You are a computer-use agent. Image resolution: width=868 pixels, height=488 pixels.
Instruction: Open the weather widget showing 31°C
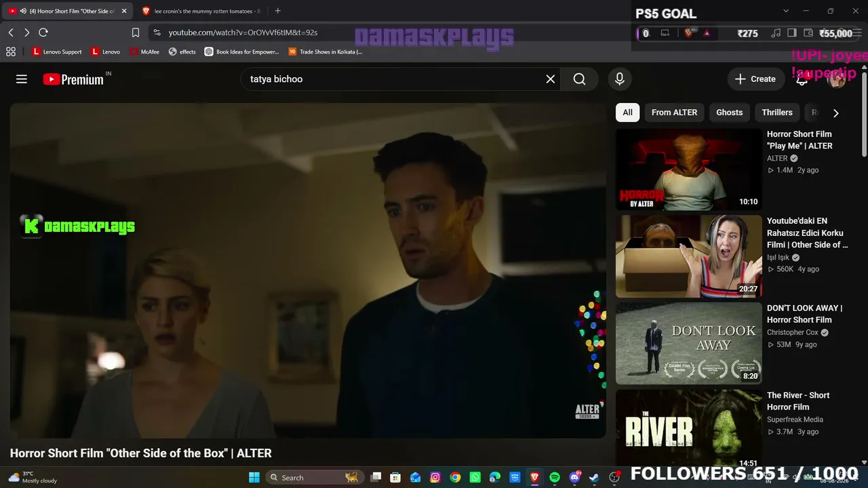coord(33,477)
